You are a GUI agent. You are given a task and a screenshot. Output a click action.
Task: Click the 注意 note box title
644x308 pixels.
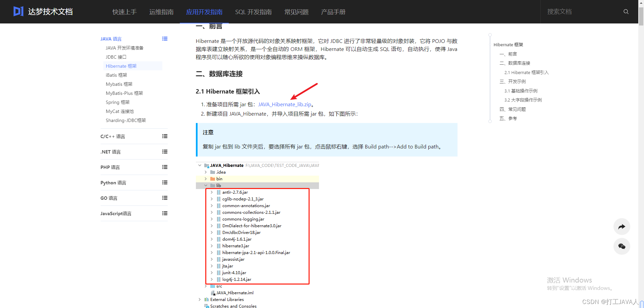click(208, 132)
